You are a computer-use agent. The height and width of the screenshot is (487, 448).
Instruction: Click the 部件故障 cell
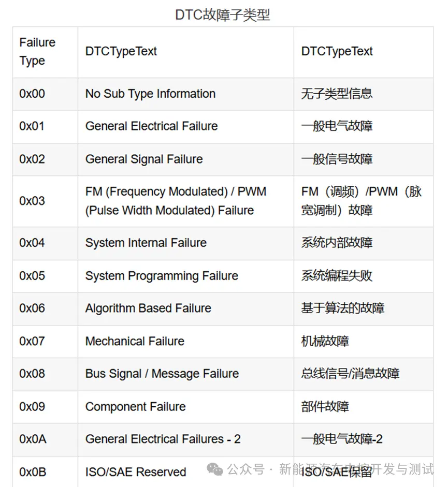(x=364, y=407)
